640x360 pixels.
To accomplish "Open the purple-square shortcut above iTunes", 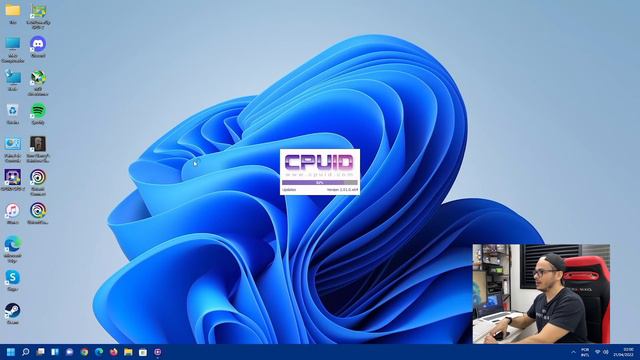I will [x=13, y=178].
